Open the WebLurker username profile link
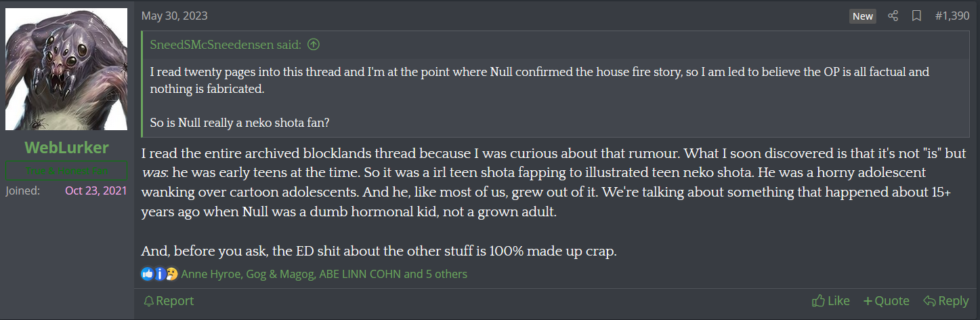The image size is (980, 320). tap(66, 147)
